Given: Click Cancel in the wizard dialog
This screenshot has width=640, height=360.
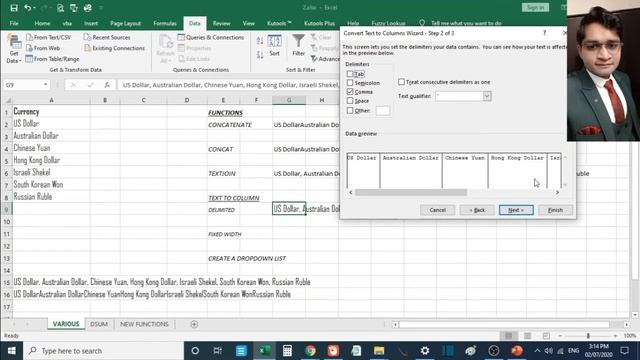Looking at the screenshot, I should [x=438, y=210].
